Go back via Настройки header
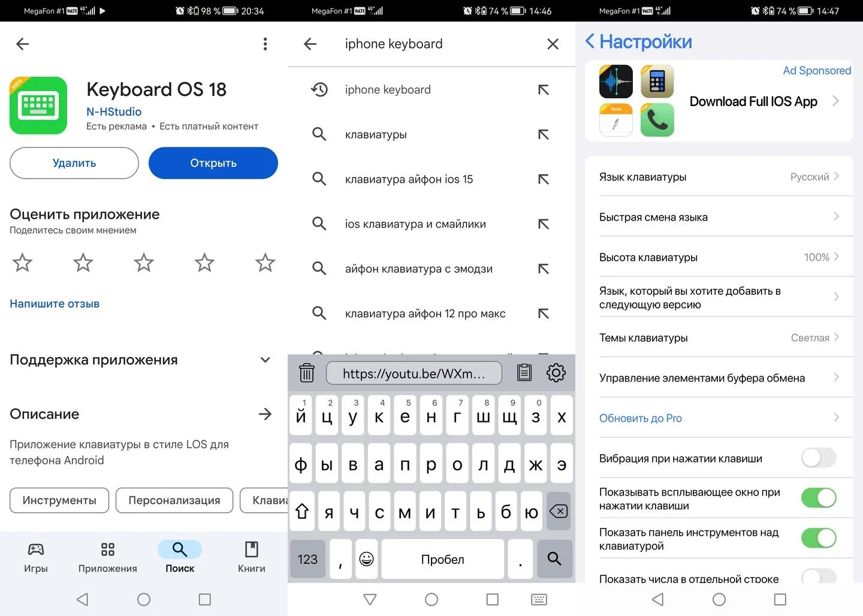Screen dimensions: 863x616 [x=638, y=41]
